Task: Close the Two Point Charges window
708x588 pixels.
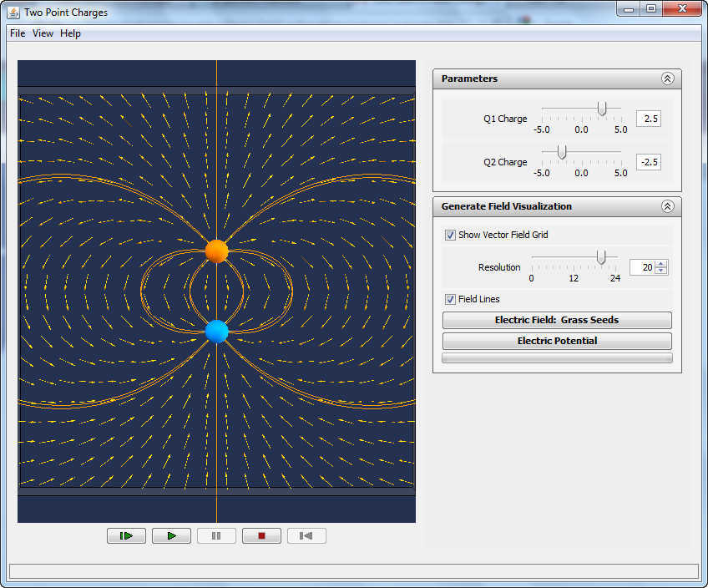Action: pyautogui.click(x=682, y=9)
